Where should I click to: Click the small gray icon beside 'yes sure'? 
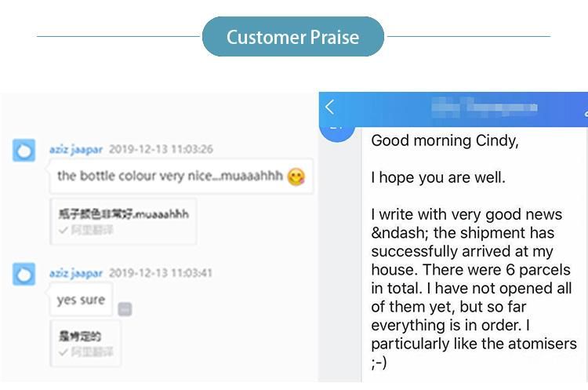click(125, 309)
